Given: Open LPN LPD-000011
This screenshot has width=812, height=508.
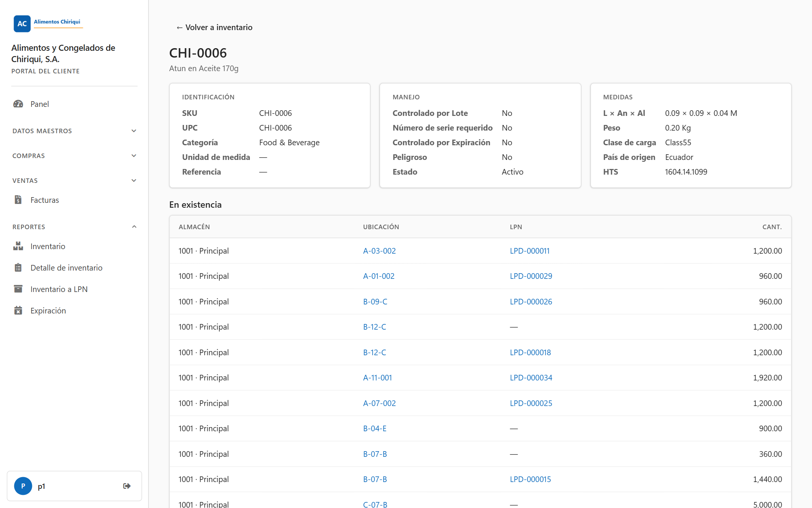Looking at the screenshot, I should click(x=530, y=251).
